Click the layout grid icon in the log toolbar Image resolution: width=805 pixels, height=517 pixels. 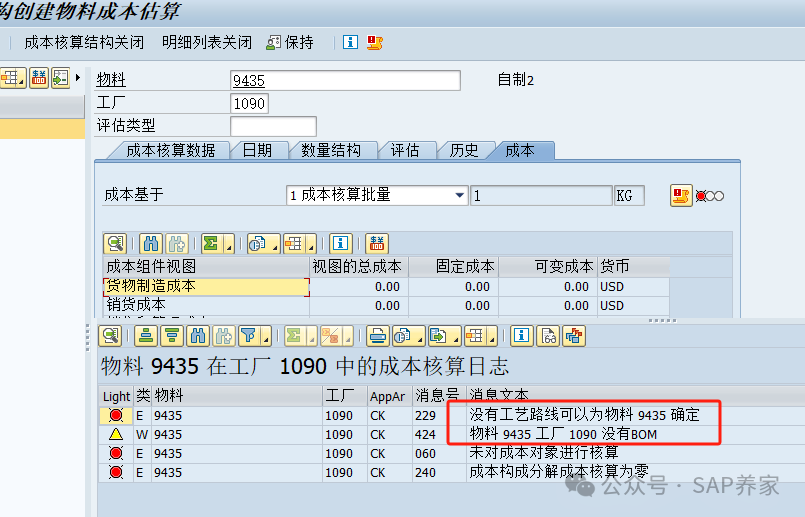(474, 336)
